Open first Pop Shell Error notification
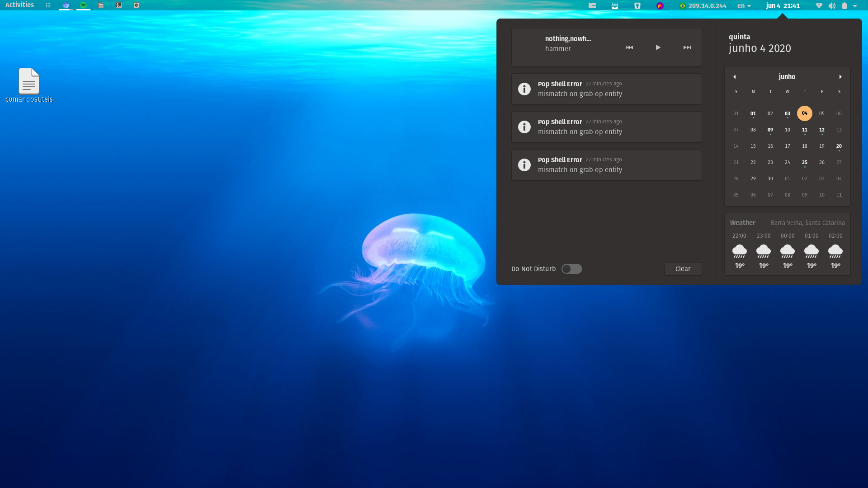868x488 pixels. tap(607, 89)
